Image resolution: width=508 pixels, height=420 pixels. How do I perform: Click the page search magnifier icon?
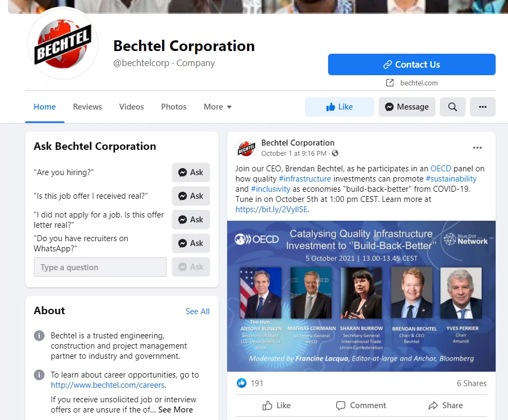click(452, 107)
